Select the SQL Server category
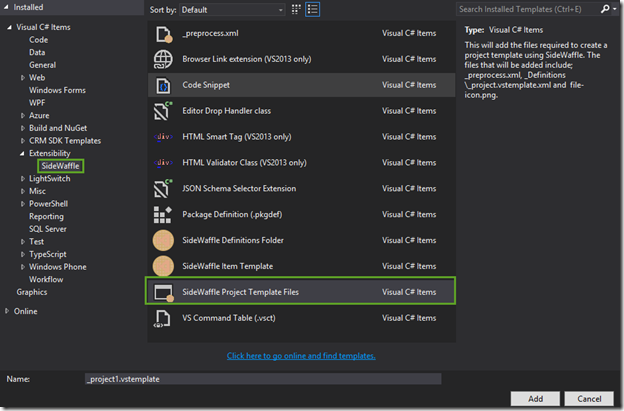This screenshot has width=624, height=411. coord(48,229)
